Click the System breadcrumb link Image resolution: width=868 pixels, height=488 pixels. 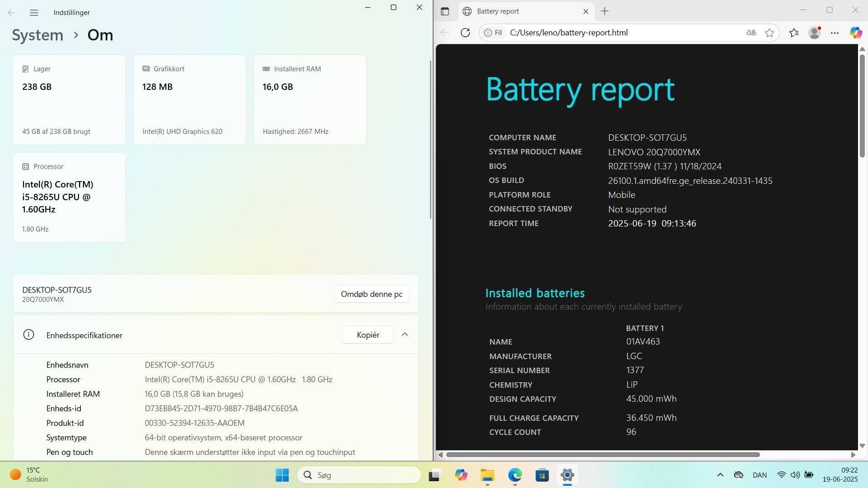point(38,35)
